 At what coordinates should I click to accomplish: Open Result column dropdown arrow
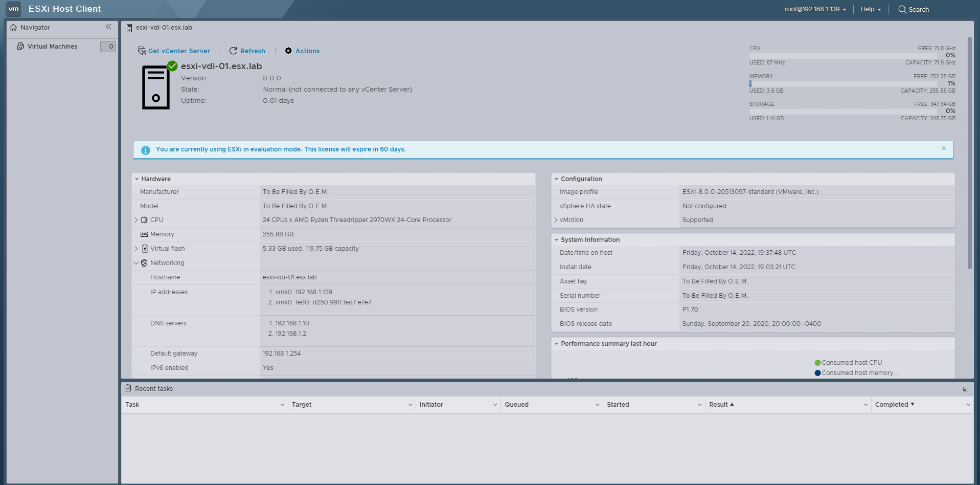[x=865, y=405]
